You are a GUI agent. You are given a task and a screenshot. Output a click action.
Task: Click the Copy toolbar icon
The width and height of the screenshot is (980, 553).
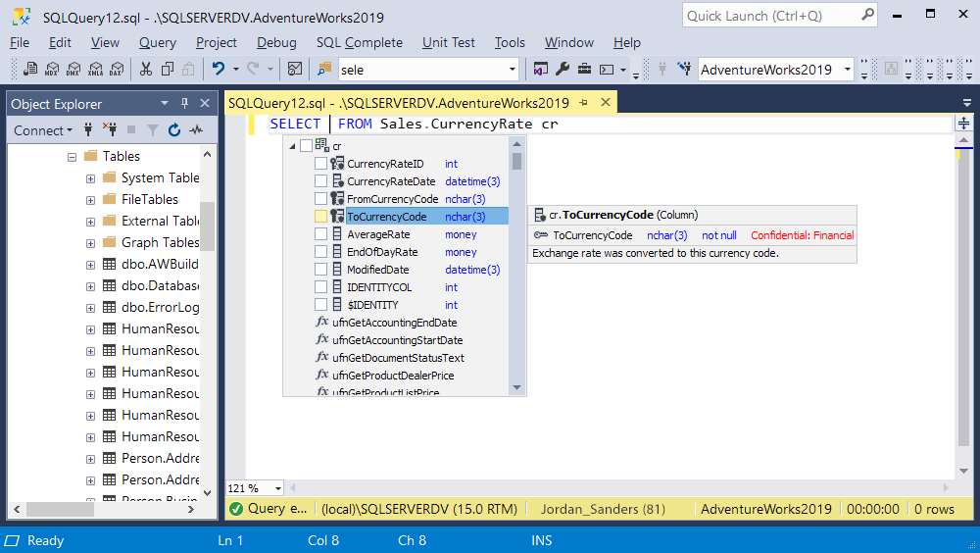pyautogui.click(x=167, y=69)
